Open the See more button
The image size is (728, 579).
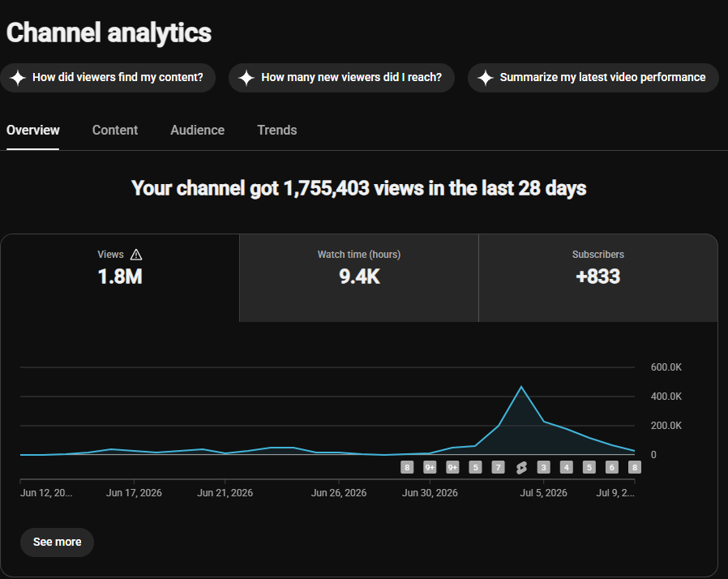(57, 542)
